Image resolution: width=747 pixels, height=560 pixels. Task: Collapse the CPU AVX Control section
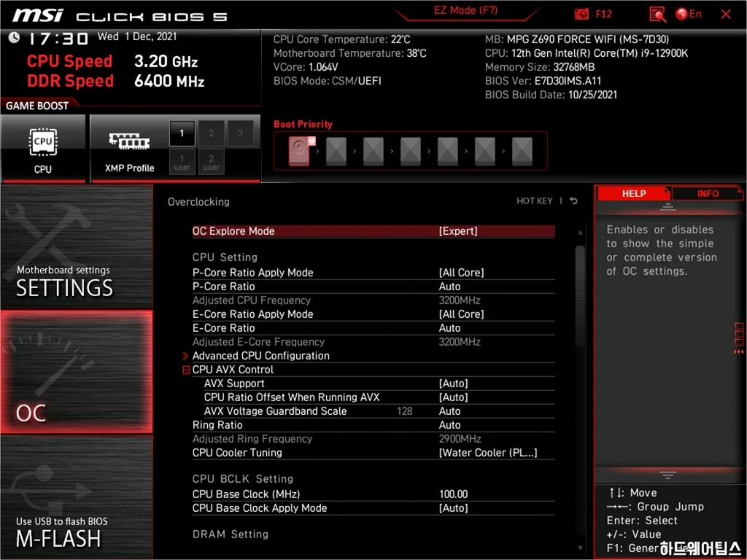click(186, 370)
